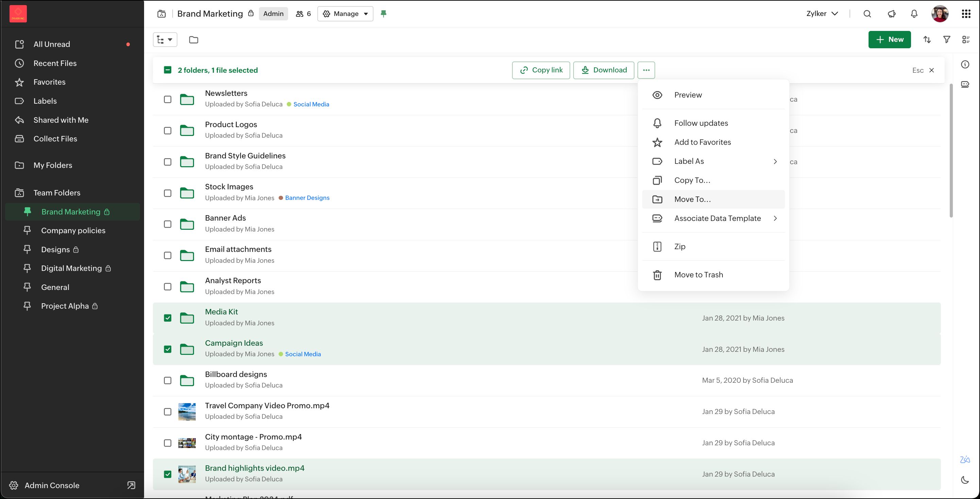Expand the Zylker organization dropdown
This screenshot has width=980, height=499.
pyautogui.click(x=822, y=14)
